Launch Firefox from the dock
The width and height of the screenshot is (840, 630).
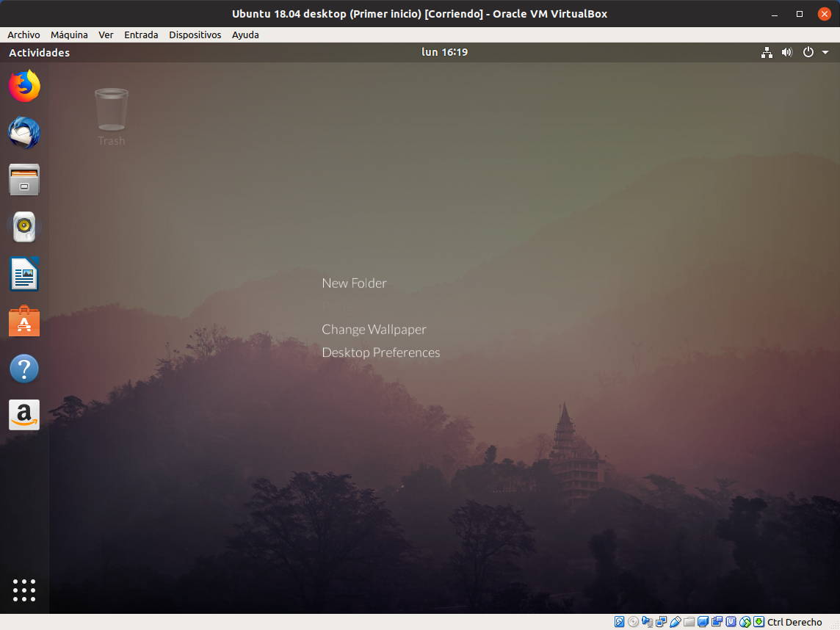tap(24, 87)
